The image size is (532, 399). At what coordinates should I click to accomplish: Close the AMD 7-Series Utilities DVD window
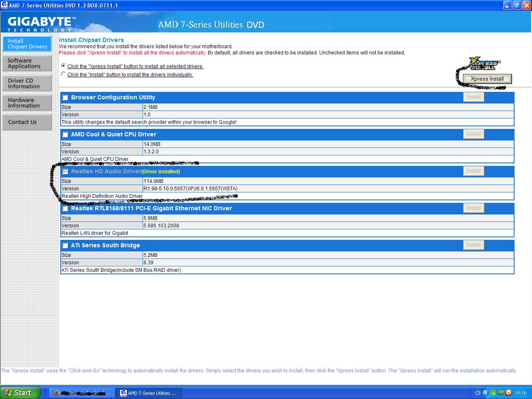tap(527, 5)
